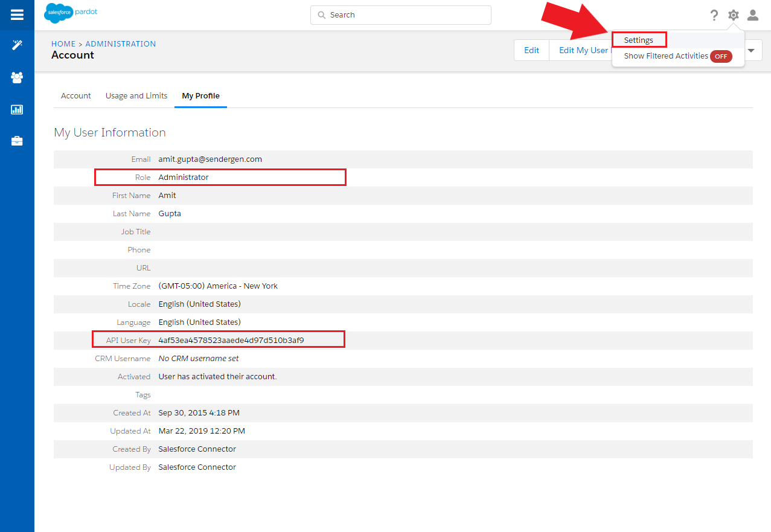Click the My User Information heading

pos(110,132)
